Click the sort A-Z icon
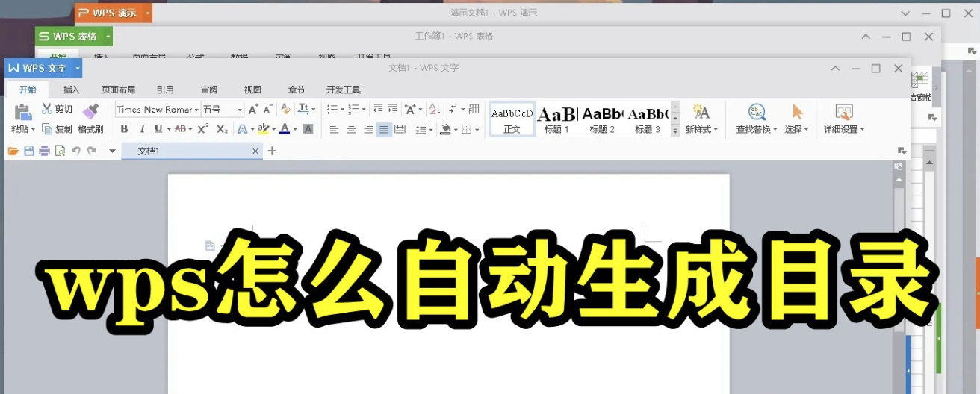Image resolution: width=980 pixels, height=394 pixels. pyautogui.click(x=435, y=109)
